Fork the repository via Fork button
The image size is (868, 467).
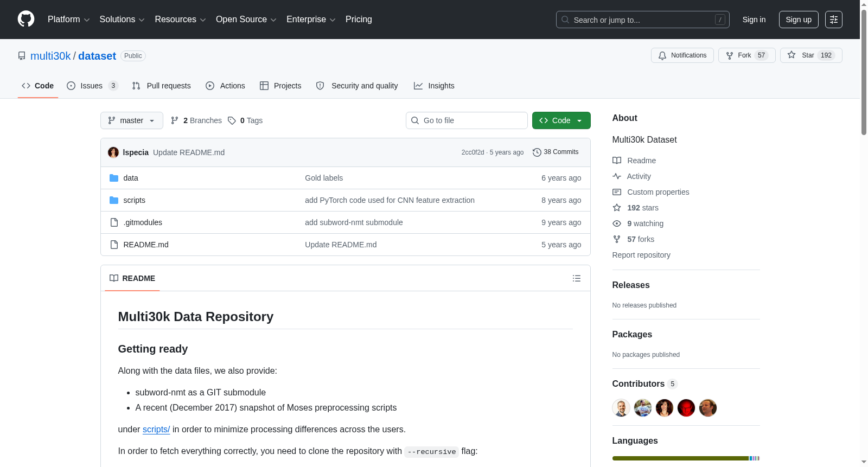click(x=747, y=55)
